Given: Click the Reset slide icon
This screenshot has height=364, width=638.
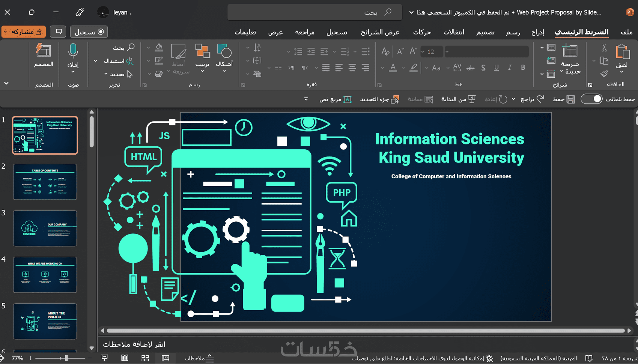Looking at the screenshot, I should pos(551,60).
